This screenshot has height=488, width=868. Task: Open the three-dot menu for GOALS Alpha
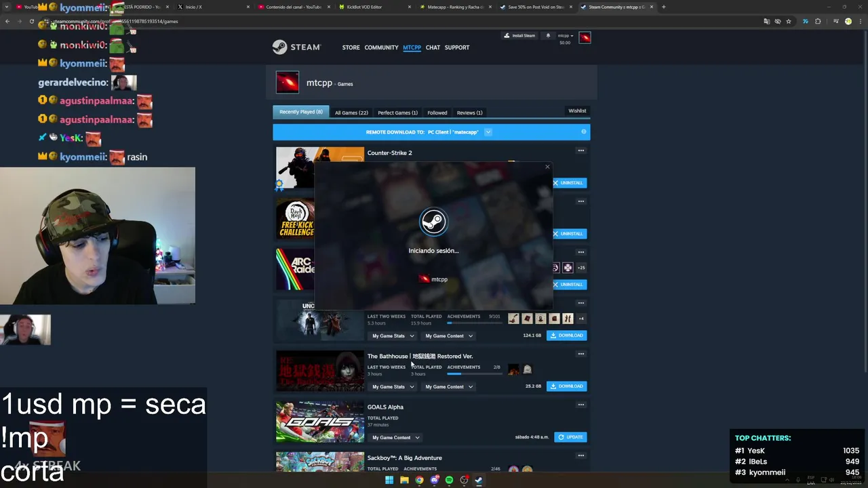tap(580, 405)
